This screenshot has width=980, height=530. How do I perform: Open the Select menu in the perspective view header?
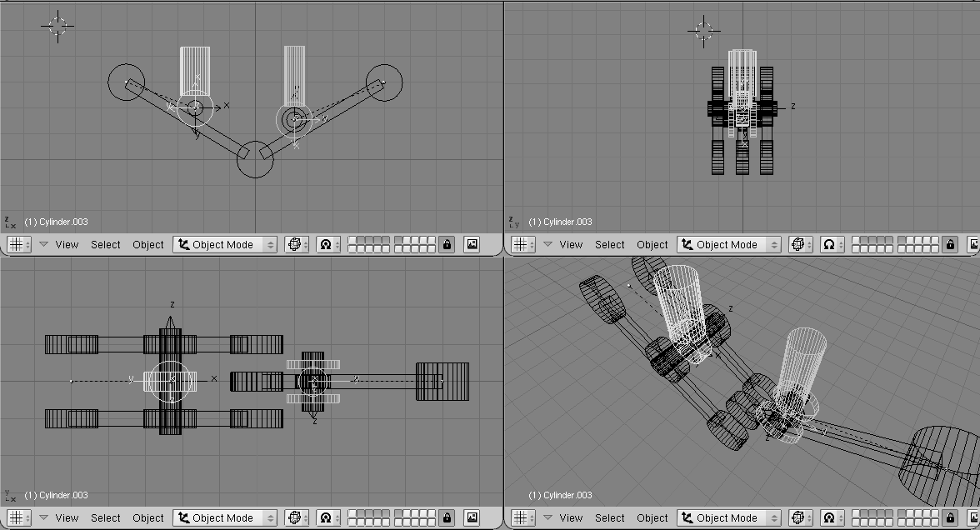click(610, 517)
